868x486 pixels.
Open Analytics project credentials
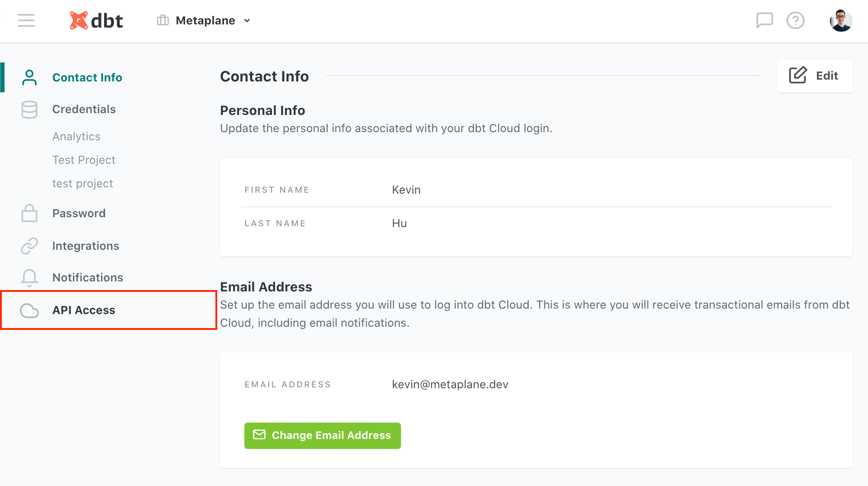click(76, 136)
